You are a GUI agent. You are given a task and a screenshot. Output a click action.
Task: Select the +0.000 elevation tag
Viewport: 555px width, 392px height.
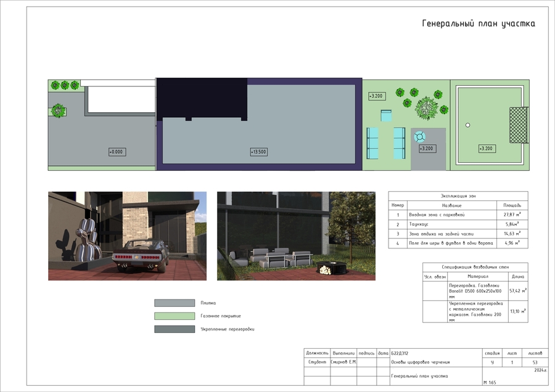tap(117, 152)
